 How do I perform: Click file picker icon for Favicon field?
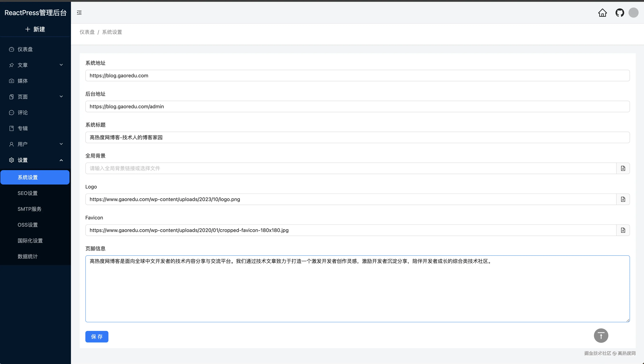(623, 230)
